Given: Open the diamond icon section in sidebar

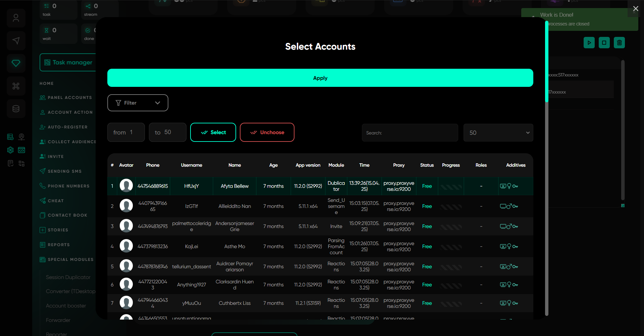Looking at the screenshot, I should [x=16, y=63].
